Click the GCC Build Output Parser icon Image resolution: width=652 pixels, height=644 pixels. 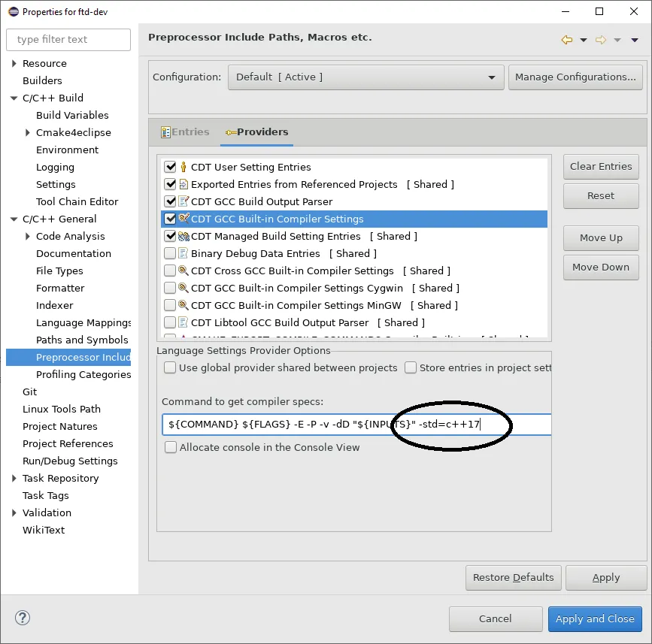coord(183,201)
